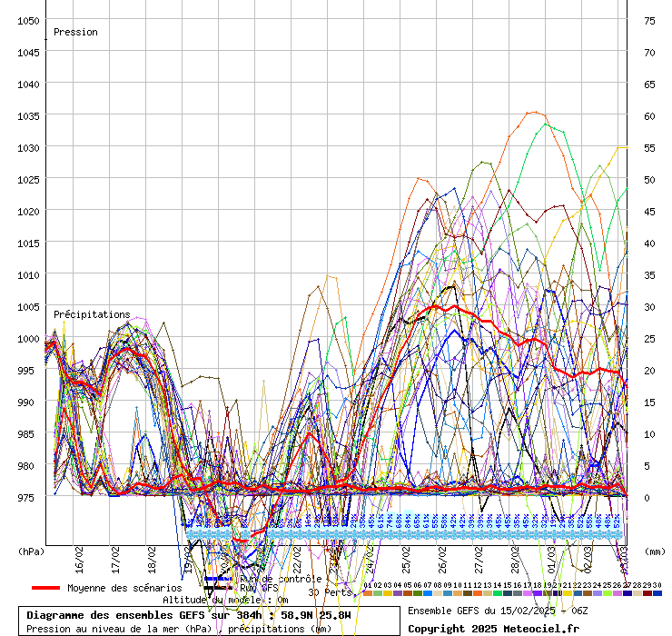
Task: Click the 'Pression' chart label
Action: [x=75, y=32]
